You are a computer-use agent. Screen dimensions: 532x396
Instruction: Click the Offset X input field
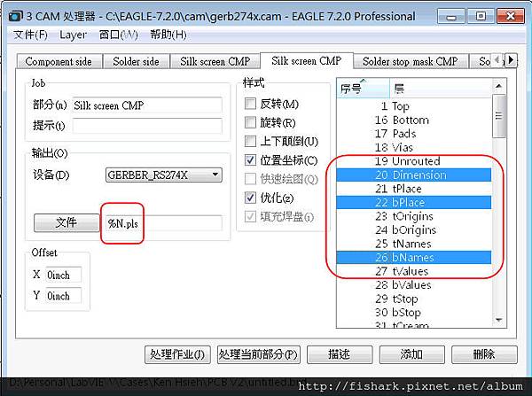64,275
